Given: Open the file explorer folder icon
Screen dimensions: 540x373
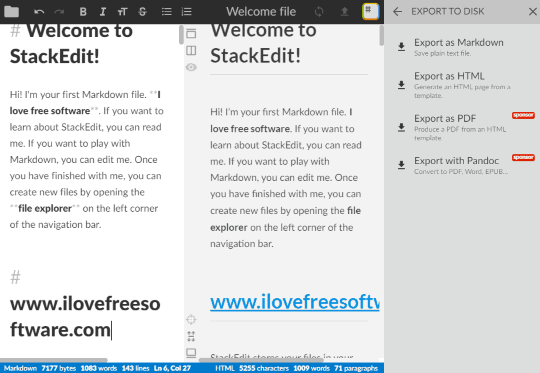Looking at the screenshot, I should [11, 12].
